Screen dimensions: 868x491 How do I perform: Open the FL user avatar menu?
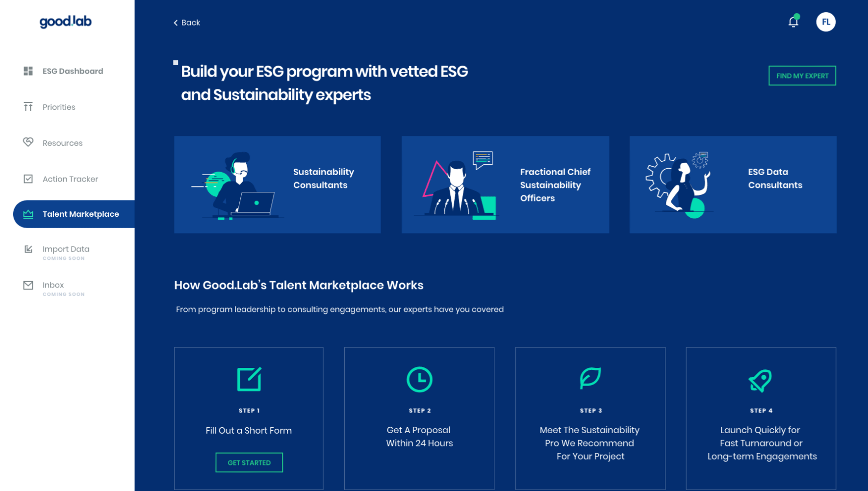point(826,22)
